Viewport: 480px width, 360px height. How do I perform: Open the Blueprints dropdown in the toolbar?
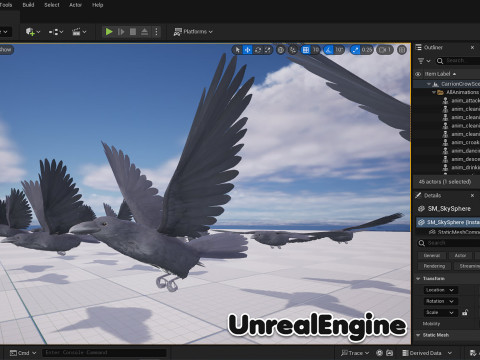tap(56, 32)
